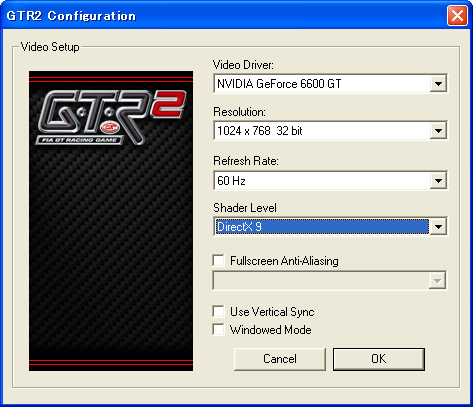Click the Use Vertical Sync label
The image size is (473, 407).
[272, 312]
